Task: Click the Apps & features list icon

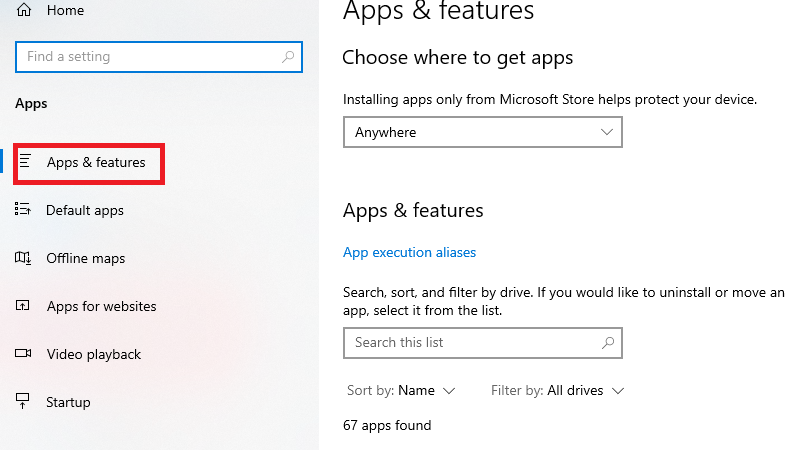Action: coord(25,162)
